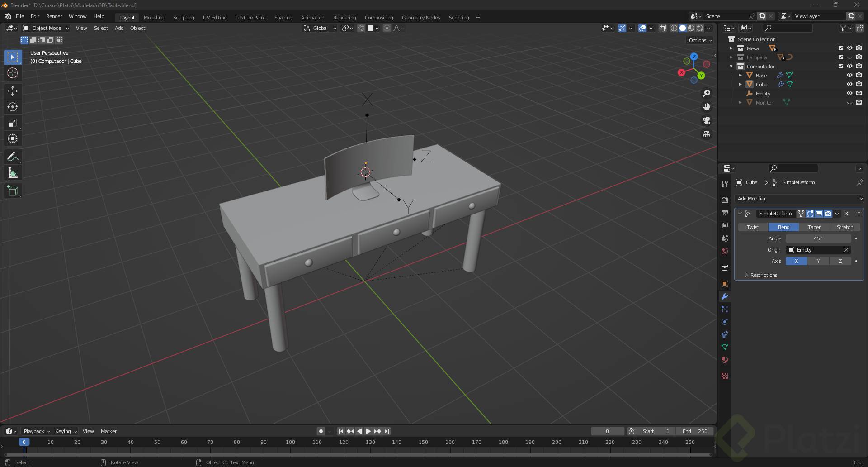Uncheck the Mesa collection checkbox

click(840, 48)
